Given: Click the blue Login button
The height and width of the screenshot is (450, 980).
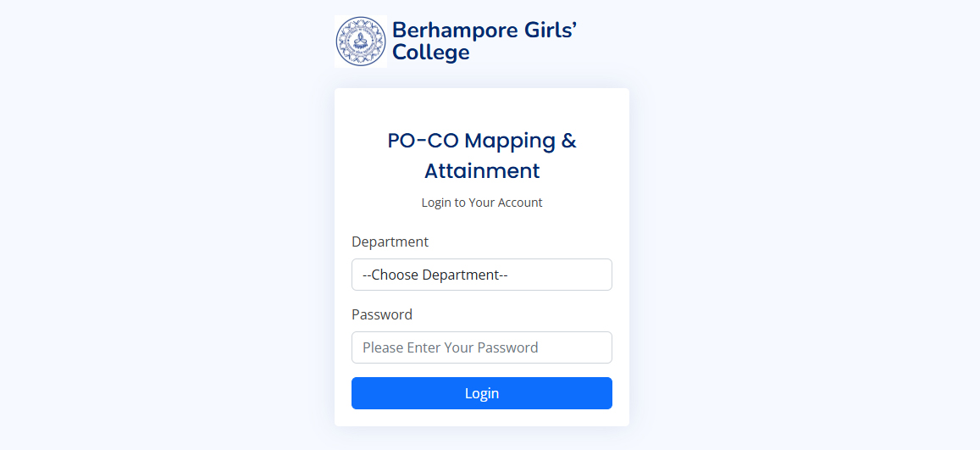Looking at the screenshot, I should pos(481,393).
